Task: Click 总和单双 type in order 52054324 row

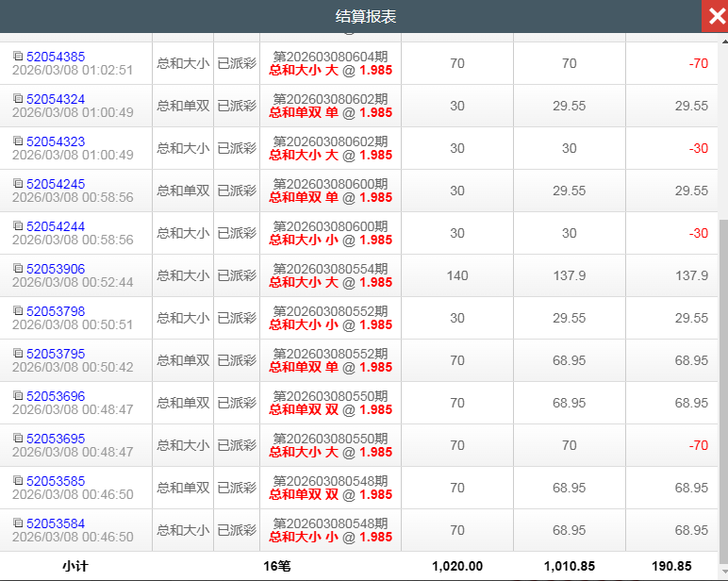Action: 183,106
